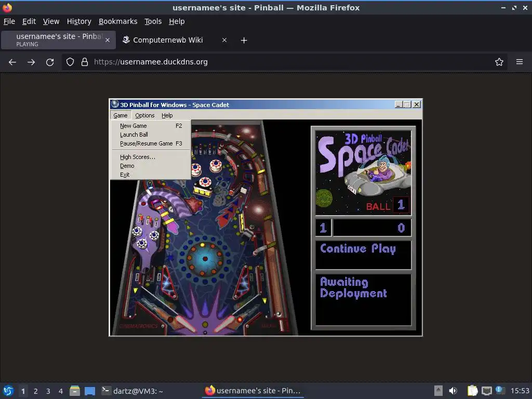532x399 pixels.
Task: Minimize the Firefox window
Action: click(x=503, y=7)
